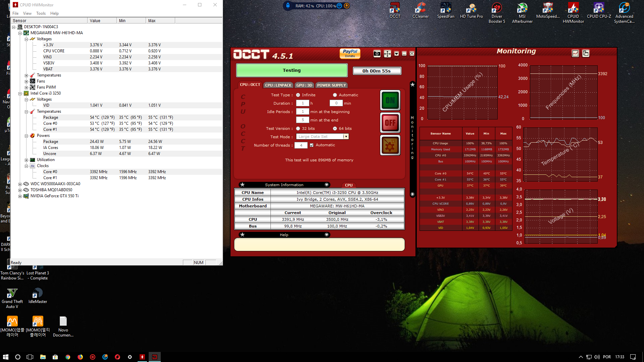Open Google Chrome from the taskbar
This screenshot has height=362, width=644.
(68, 357)
